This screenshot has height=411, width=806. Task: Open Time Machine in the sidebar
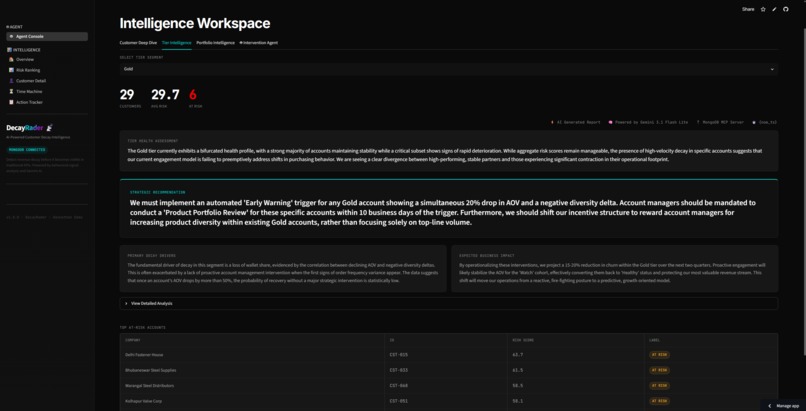tap(29, 91)
